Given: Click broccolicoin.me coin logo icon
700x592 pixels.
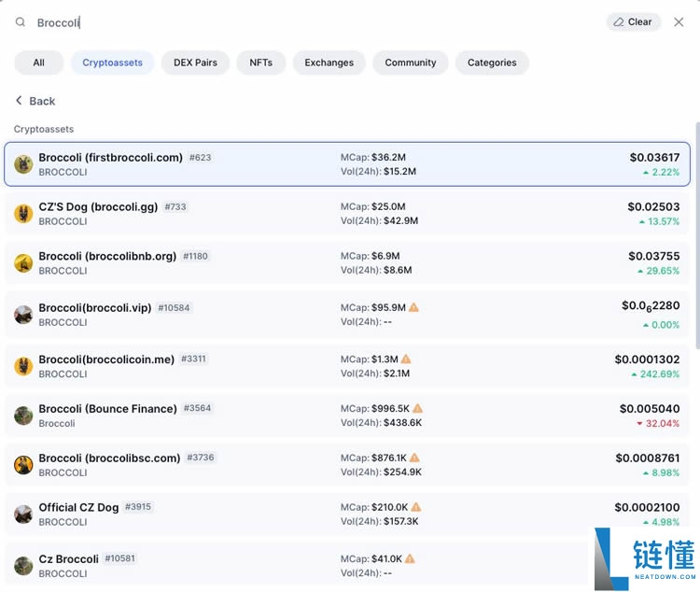Looking at the screenshot, I should (23, 366).
